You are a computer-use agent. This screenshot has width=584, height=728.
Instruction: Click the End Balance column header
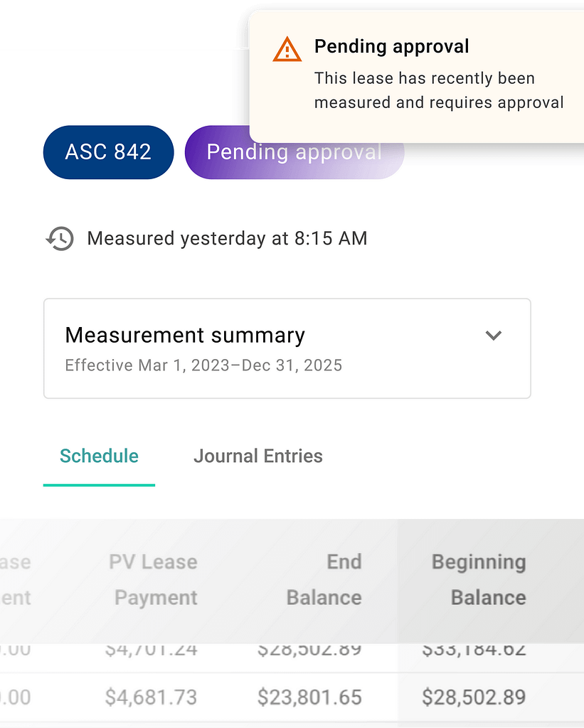coord(324,579)
